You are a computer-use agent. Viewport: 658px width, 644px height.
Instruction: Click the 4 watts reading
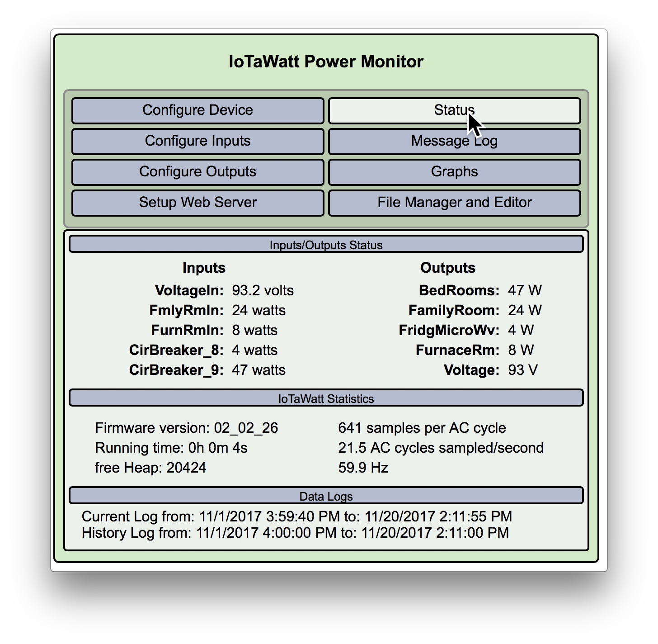(x=255, y=350)
